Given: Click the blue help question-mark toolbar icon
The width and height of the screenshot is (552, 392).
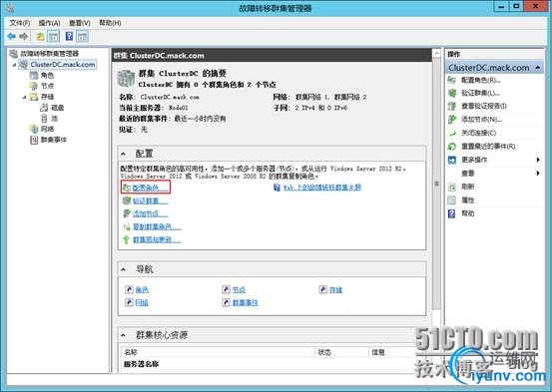Looking at the screenshot, I should click(x=69, y=36).
